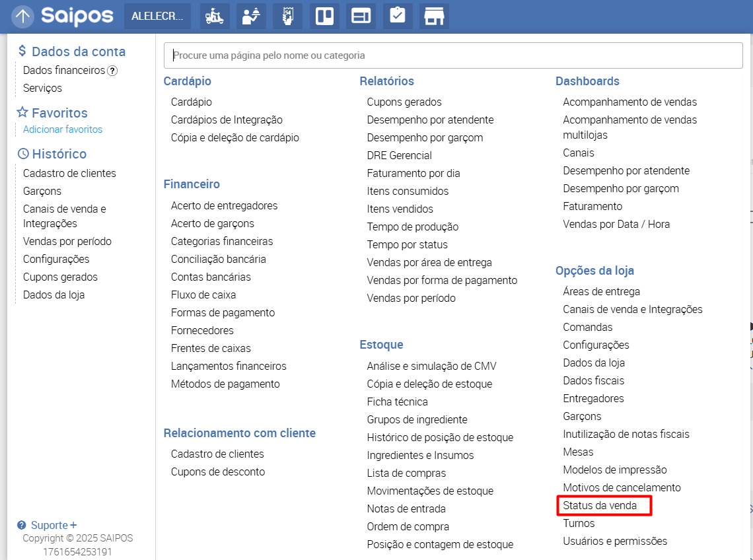Open the kanban board icon in top bar
The image size is (753, 560).
tap(324, 17)
